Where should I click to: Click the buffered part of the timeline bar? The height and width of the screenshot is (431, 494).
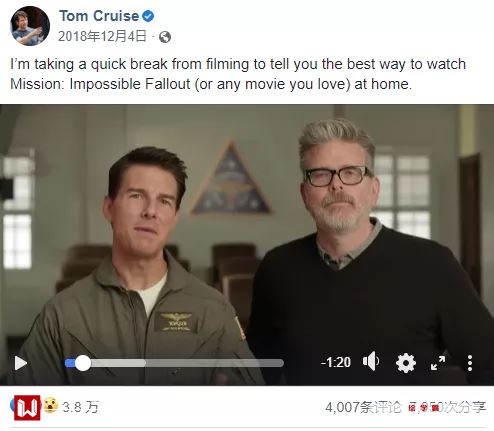118,363
